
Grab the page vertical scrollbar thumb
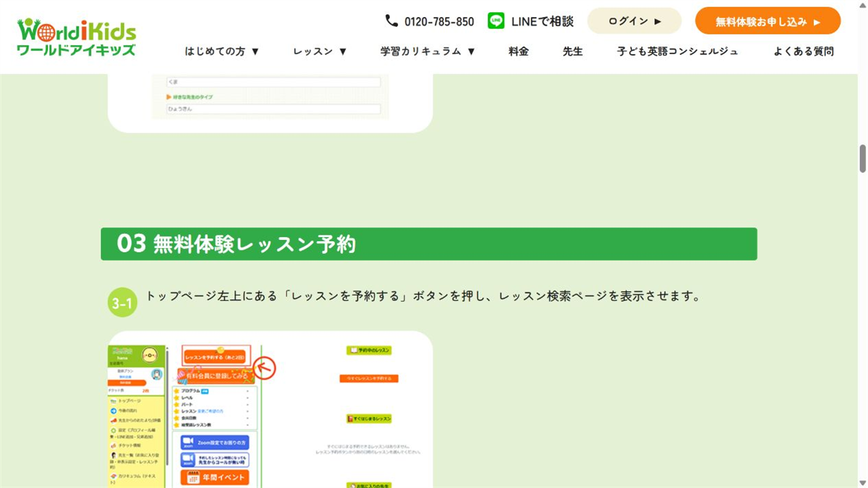863,159
